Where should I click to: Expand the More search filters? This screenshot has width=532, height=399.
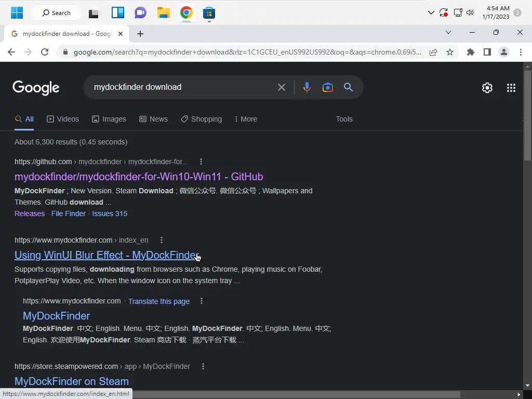point(246,119)
